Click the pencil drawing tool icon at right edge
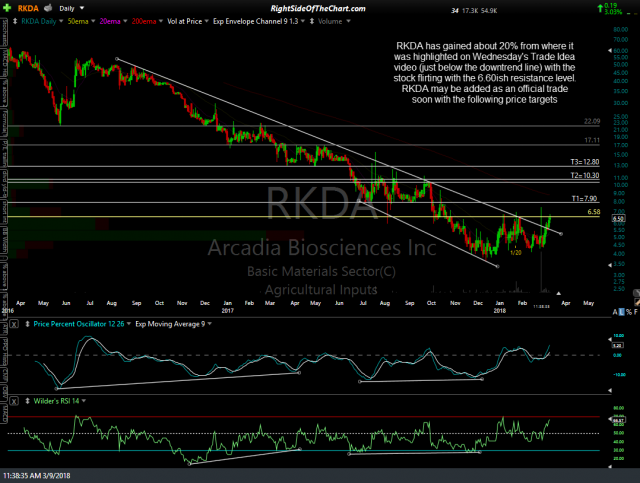The image size is (640, 483). pos(636,302)
